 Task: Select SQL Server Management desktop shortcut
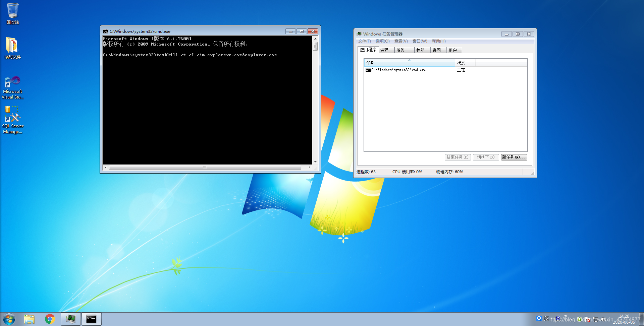[x=13, y=120]
